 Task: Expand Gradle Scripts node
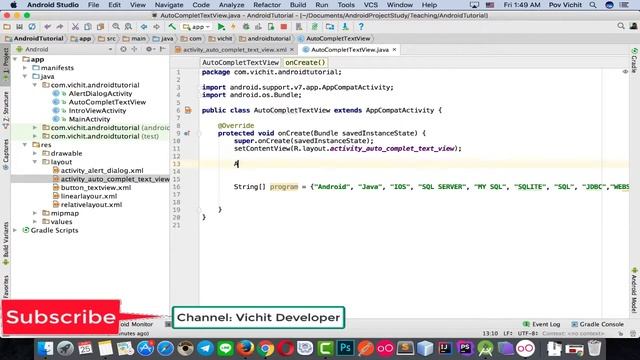coord(16,230)
